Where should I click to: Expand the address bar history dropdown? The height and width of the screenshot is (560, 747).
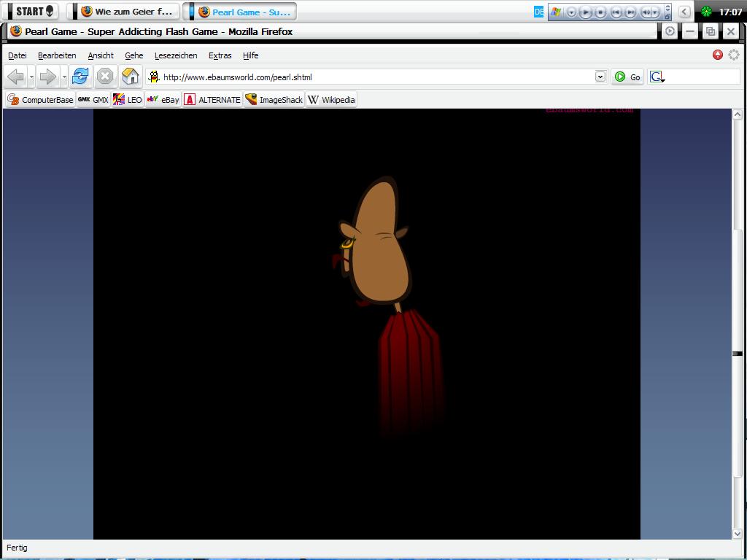tap(600, 77)
